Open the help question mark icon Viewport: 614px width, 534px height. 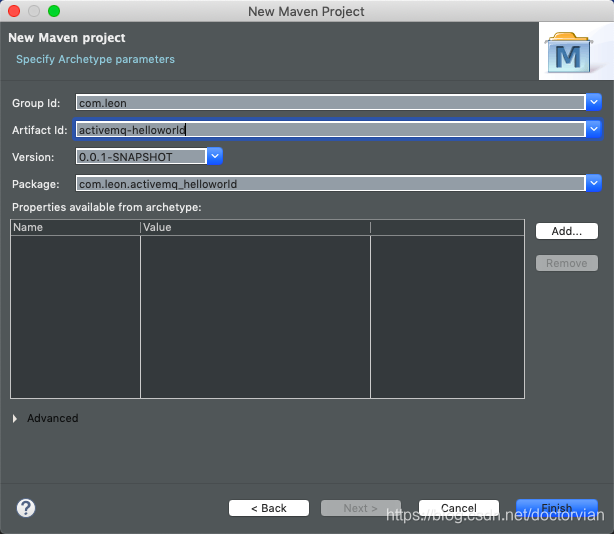(26, 508)
